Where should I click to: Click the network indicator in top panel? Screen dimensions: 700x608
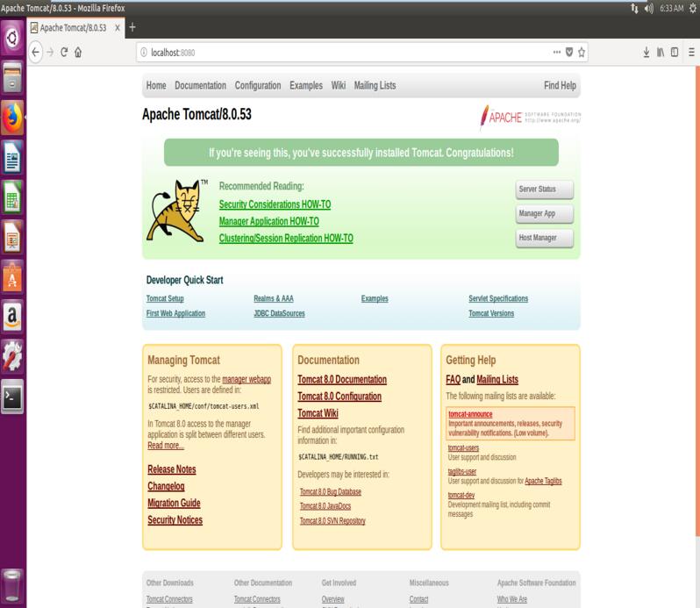point(634,8)
